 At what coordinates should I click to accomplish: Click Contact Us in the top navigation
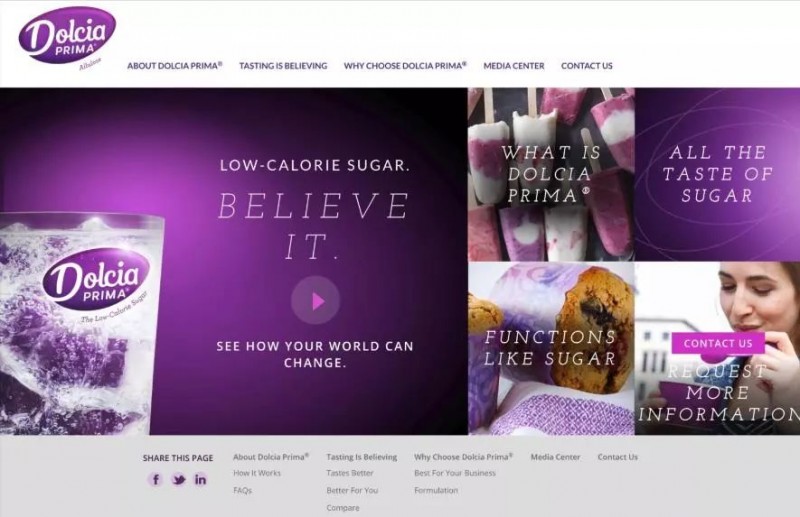pos(587,66)
